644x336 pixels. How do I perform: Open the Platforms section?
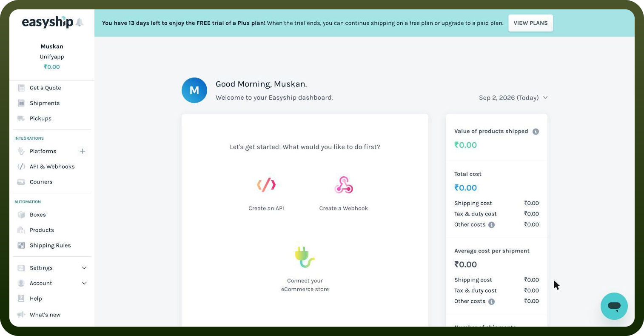[x=43, y=151]
